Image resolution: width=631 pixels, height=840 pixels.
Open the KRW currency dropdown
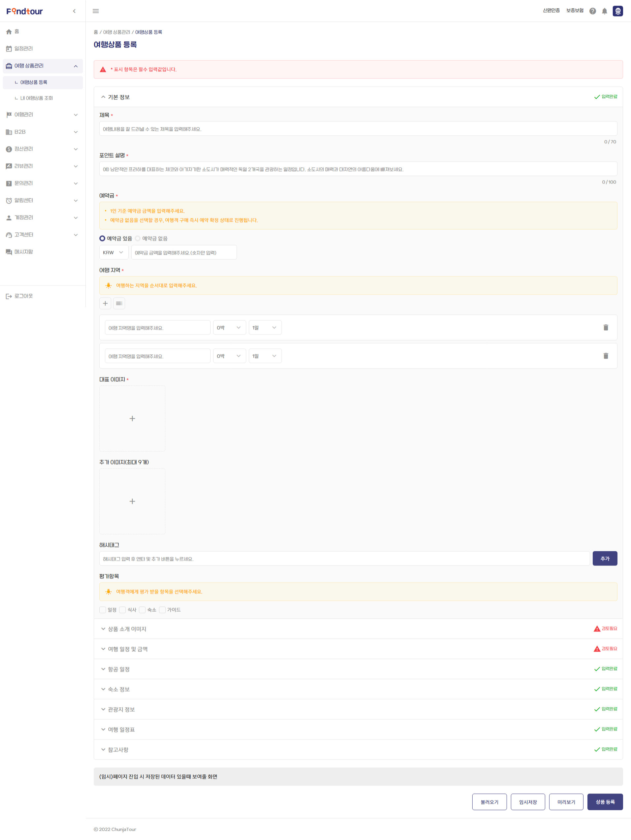[114, 252]
